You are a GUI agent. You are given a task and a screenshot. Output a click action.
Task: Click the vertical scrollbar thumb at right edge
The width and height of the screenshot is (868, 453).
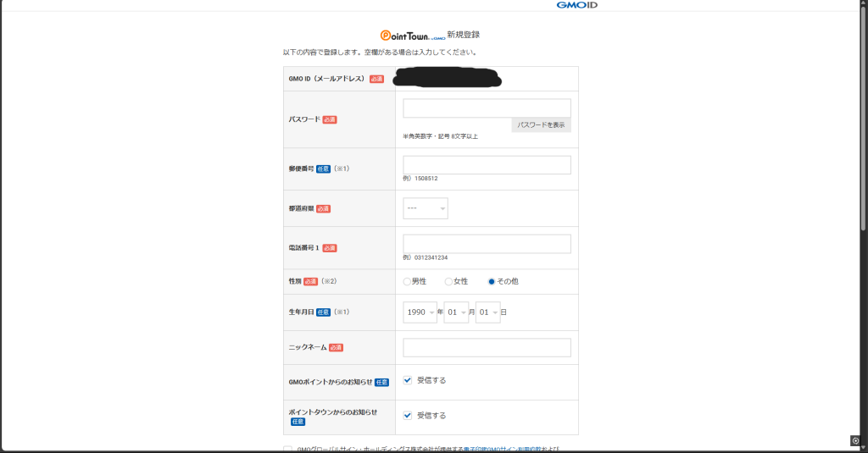(863, 119)
